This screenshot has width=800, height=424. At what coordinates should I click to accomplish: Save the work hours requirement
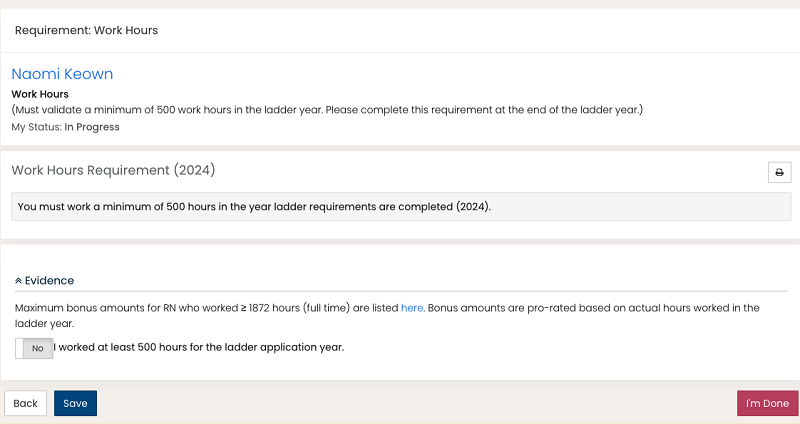pyautogui.click(x=75, y=403)
